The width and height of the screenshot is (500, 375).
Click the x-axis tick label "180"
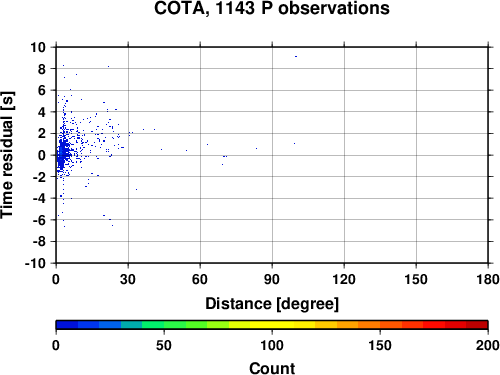click(488, 279)
